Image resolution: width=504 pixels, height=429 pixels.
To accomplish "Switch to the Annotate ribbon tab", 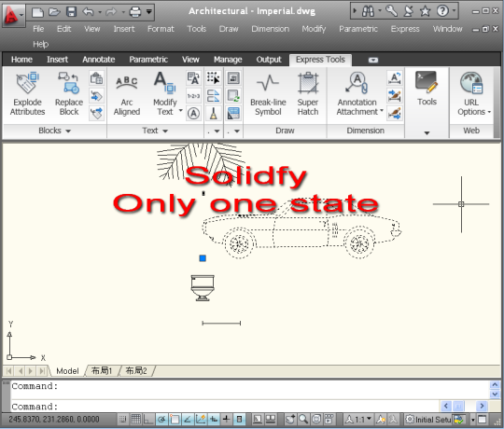I will 98,60.
